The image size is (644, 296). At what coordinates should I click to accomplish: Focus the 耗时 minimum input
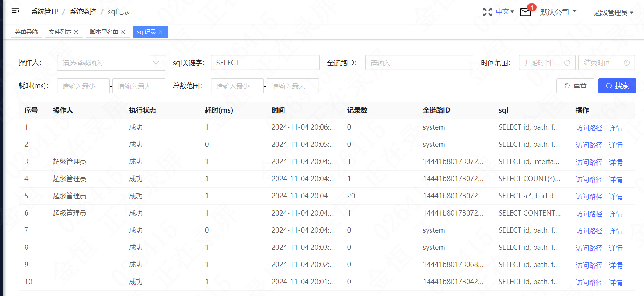pos(83,86)
